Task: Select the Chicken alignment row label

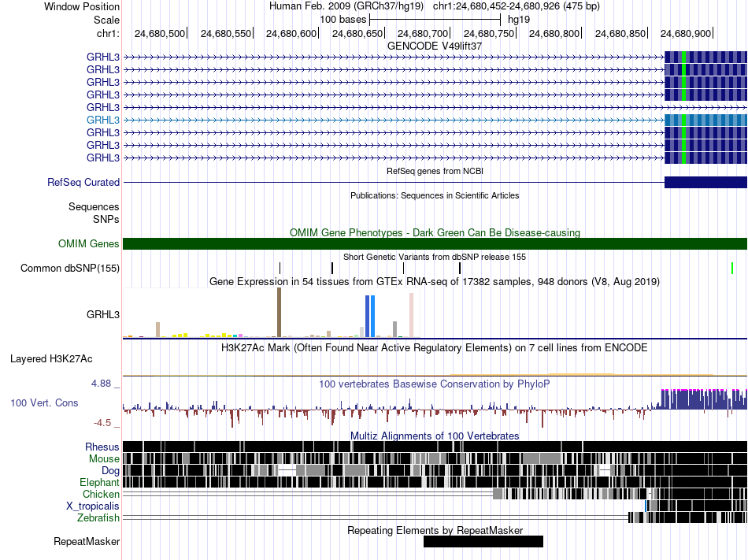Action: [101, 494]
